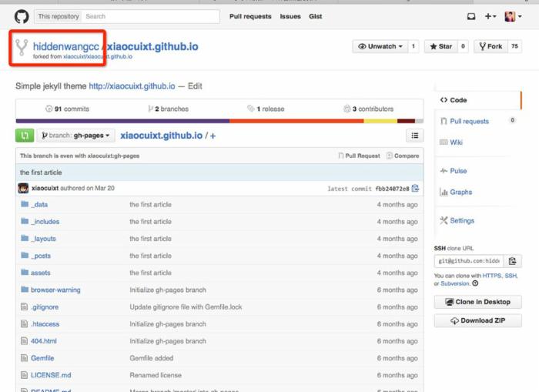Click Download ZIP button
The image size is (539, 392).
478,320
